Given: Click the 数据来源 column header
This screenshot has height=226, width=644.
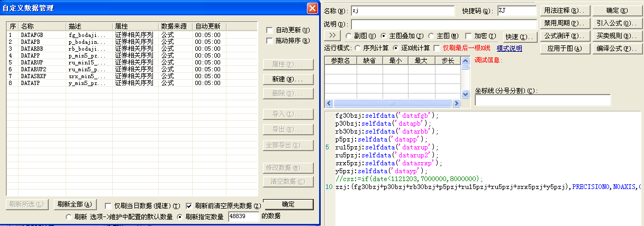Looking at the screenshot, I should 176,26.
